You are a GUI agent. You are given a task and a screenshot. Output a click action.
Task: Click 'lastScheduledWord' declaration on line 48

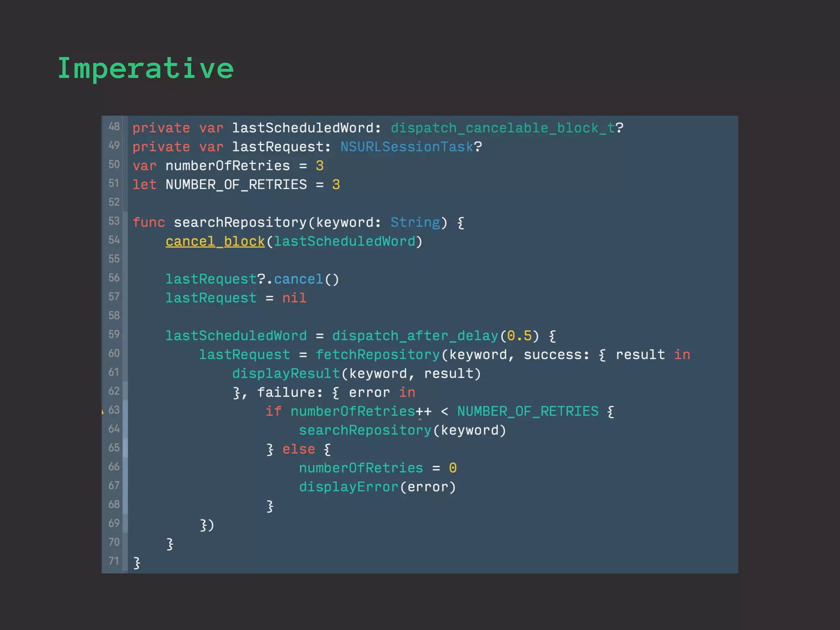(x=303, y=128)
